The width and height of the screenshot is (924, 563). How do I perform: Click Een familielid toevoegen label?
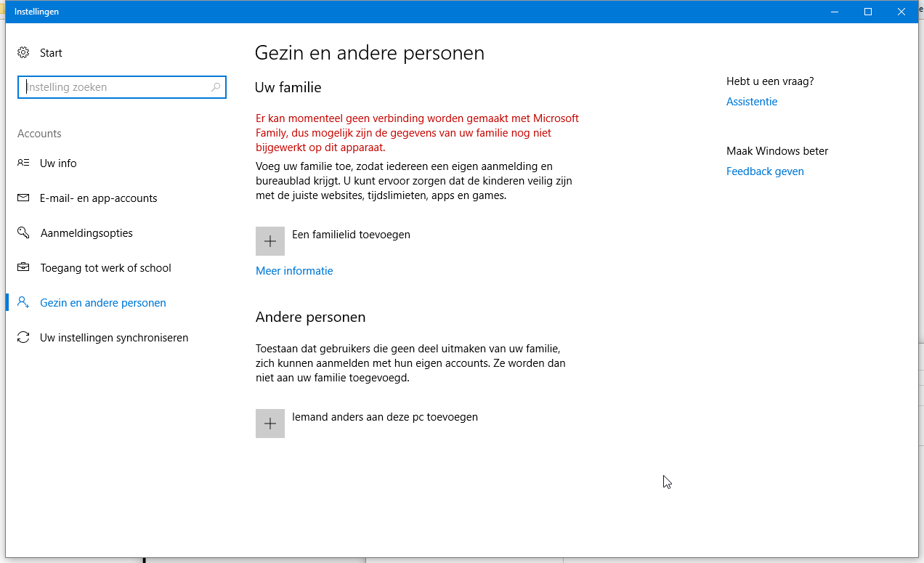[351, 235]
